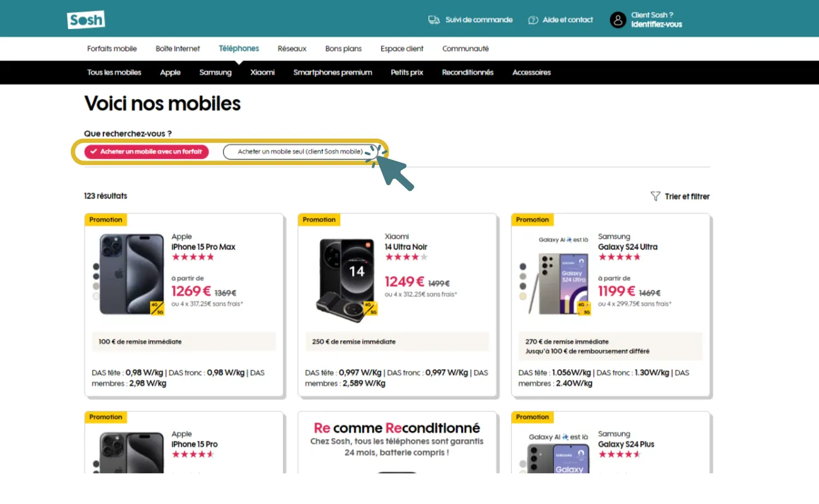
Task: Select the Samsung submenu tab
Action: [x=215, y=72]
